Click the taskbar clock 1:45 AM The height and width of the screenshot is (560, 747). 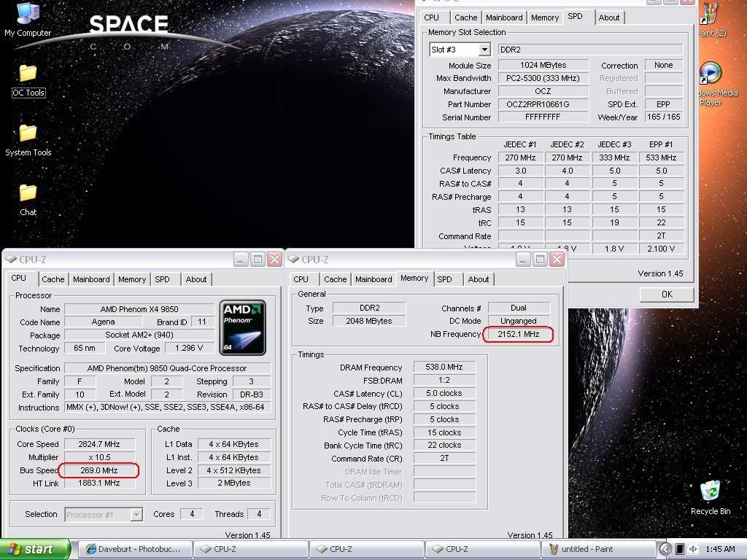(x=720, y=549)
